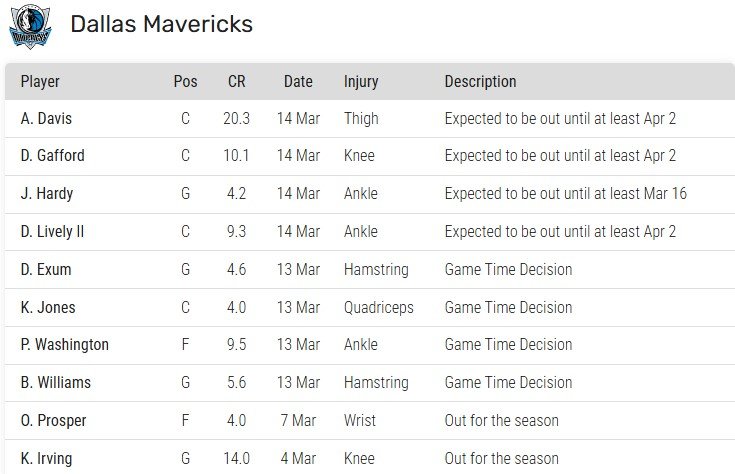Sort by the Pos column header
The height and width of the screenshot is (474, 735).
pos(185,82)
